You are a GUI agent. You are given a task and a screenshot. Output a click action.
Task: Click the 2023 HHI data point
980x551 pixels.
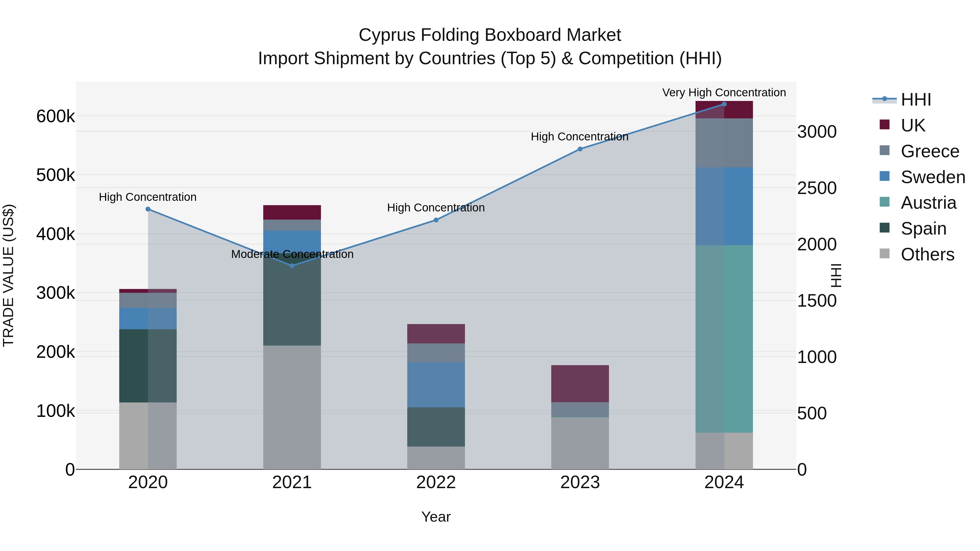(580, 149)
